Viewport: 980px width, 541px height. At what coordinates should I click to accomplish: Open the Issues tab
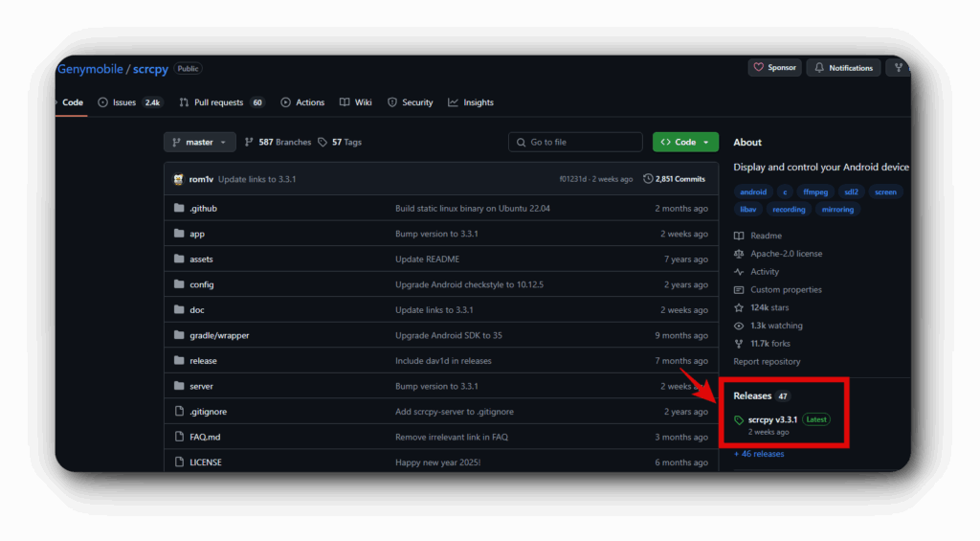point(130,102)
